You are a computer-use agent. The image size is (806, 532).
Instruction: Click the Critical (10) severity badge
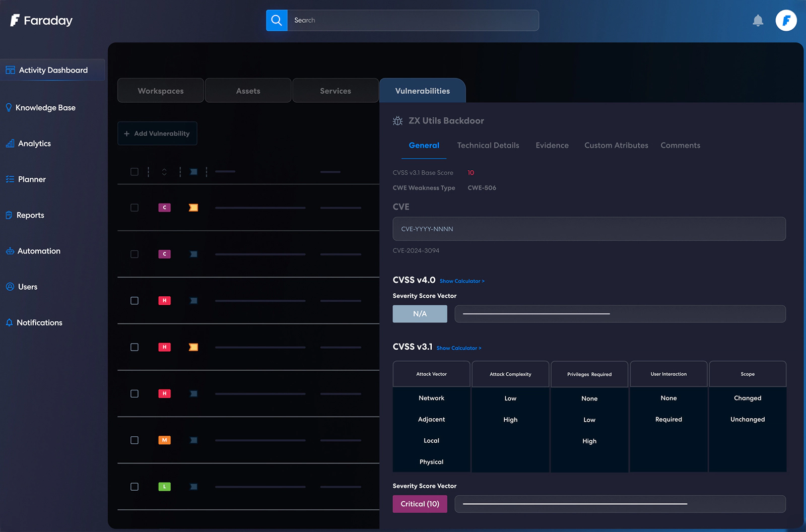[x=420, y=504]
